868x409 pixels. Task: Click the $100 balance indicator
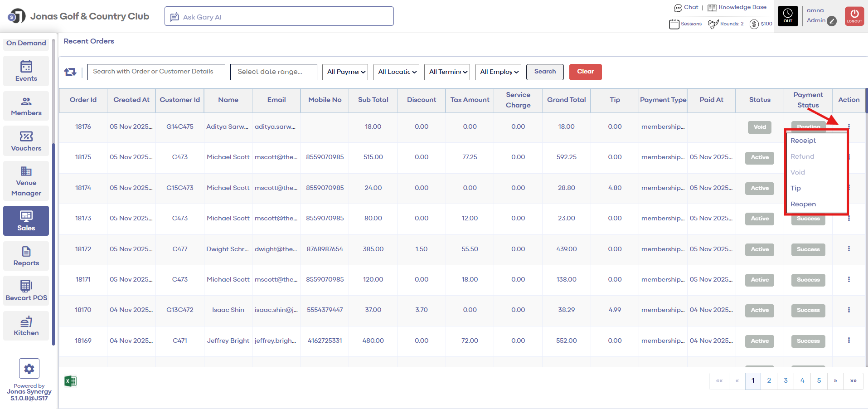tap(761, 24)
